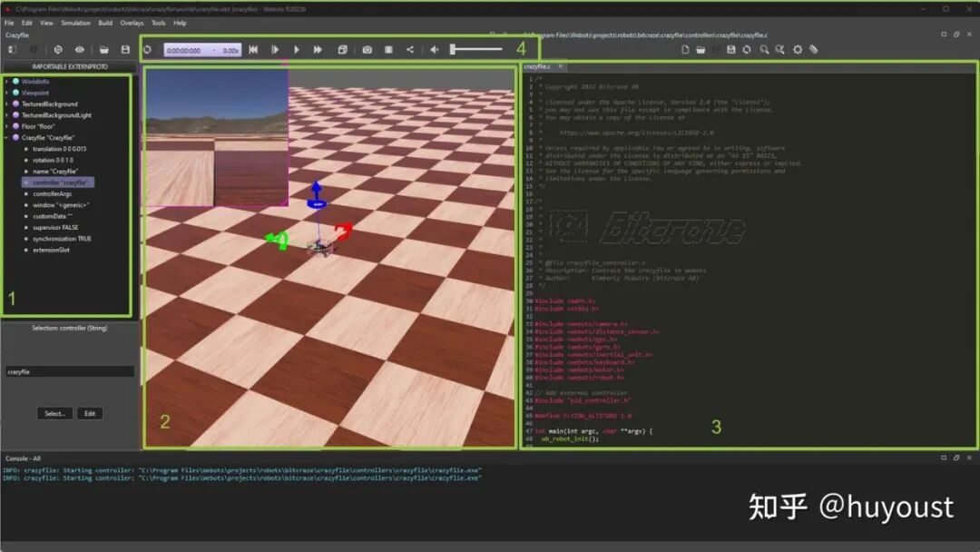This screenshot has height=552, width=980.
Task: Open the View menu
Action: click(47, 23)
